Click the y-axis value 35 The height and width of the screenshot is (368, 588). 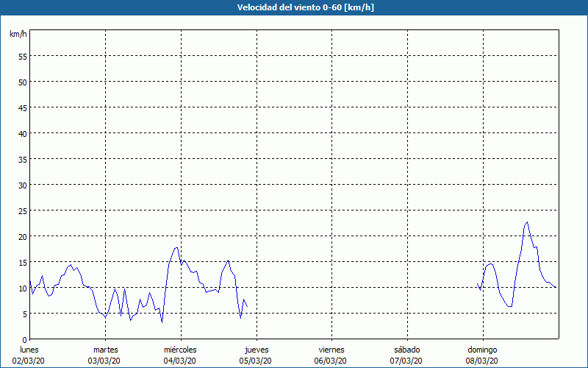pyautogui.click(x=23, y=160)
